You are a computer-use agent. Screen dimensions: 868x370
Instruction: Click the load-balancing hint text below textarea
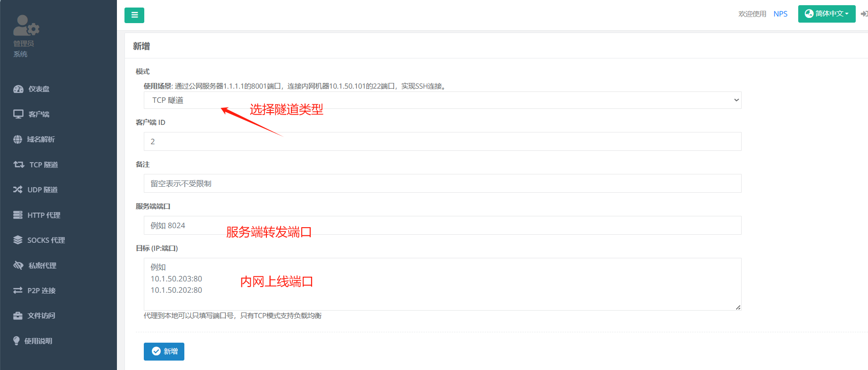coord(232,315)
